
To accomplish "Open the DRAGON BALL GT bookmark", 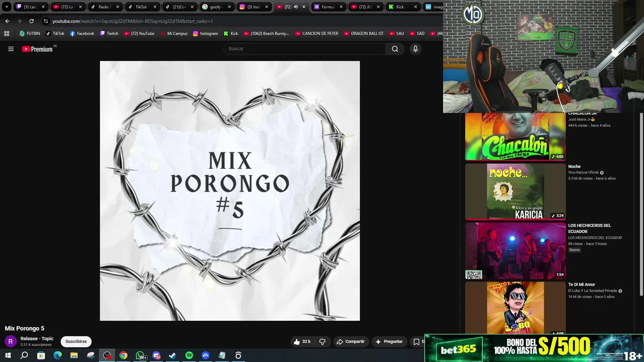I will tap(364, 34).
